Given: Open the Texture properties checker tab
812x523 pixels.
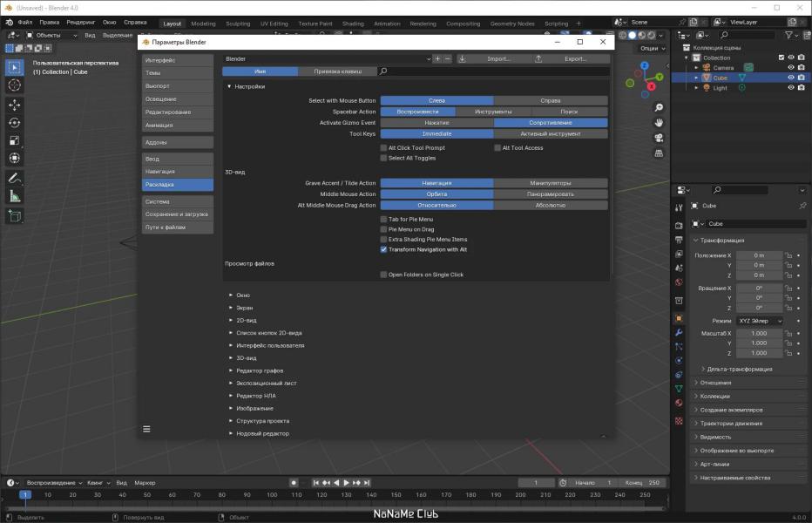Looking at the screenshot, I should 679,421.
